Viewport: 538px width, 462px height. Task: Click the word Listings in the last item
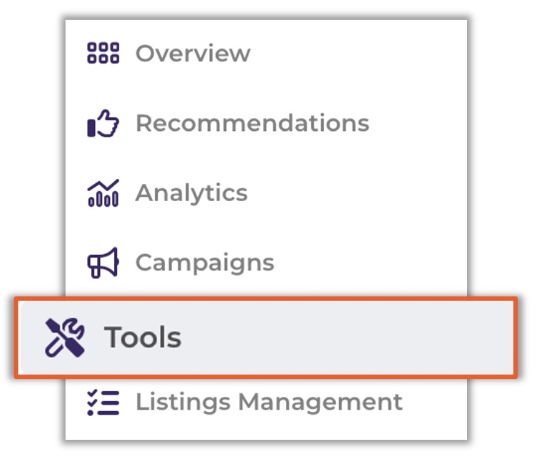(183, 402)
